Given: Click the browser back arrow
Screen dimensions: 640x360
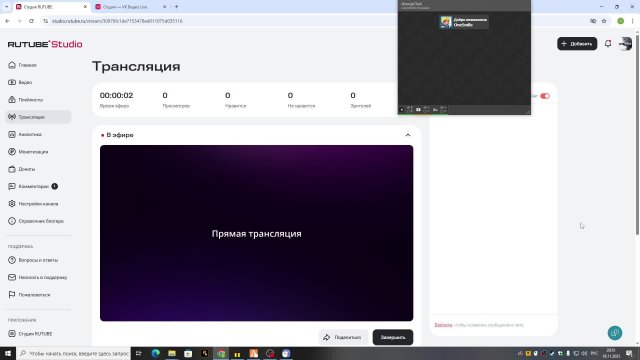Looking at the screenshot, I should tap(7, 21).
